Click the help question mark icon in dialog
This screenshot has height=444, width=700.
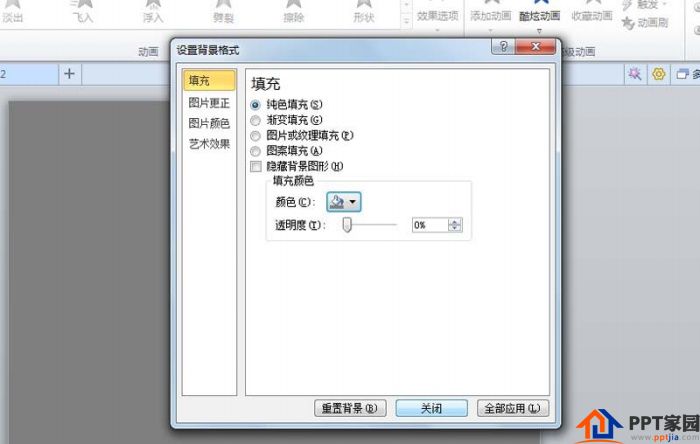pyautogui.click(x=503, y=46)
